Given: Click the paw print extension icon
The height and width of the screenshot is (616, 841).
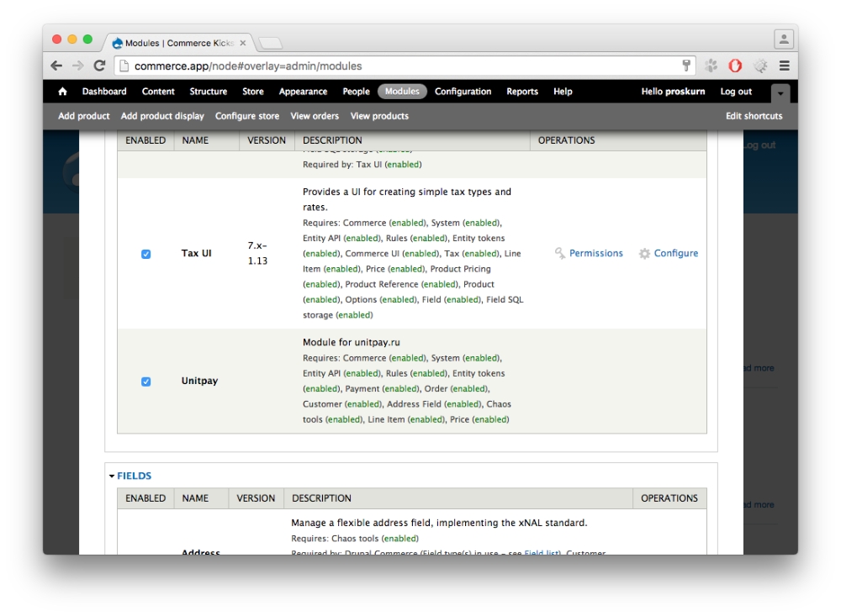Looking at the screenshot, I should [711, 66].
